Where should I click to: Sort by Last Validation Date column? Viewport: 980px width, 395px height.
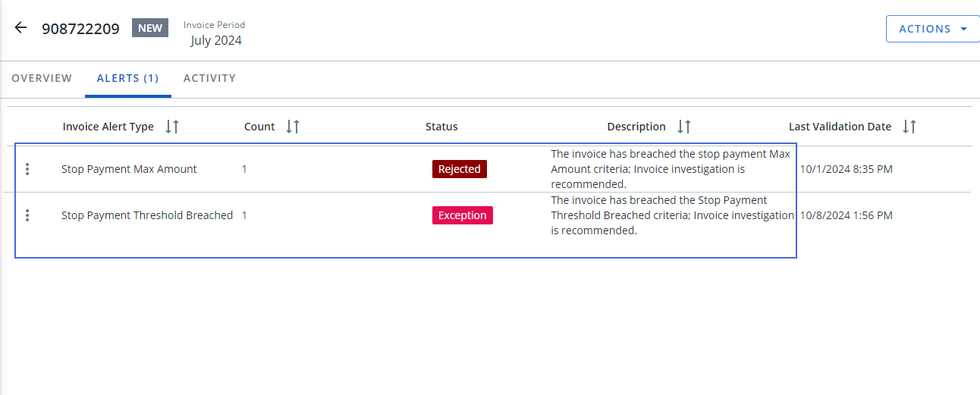pos(910,127)
